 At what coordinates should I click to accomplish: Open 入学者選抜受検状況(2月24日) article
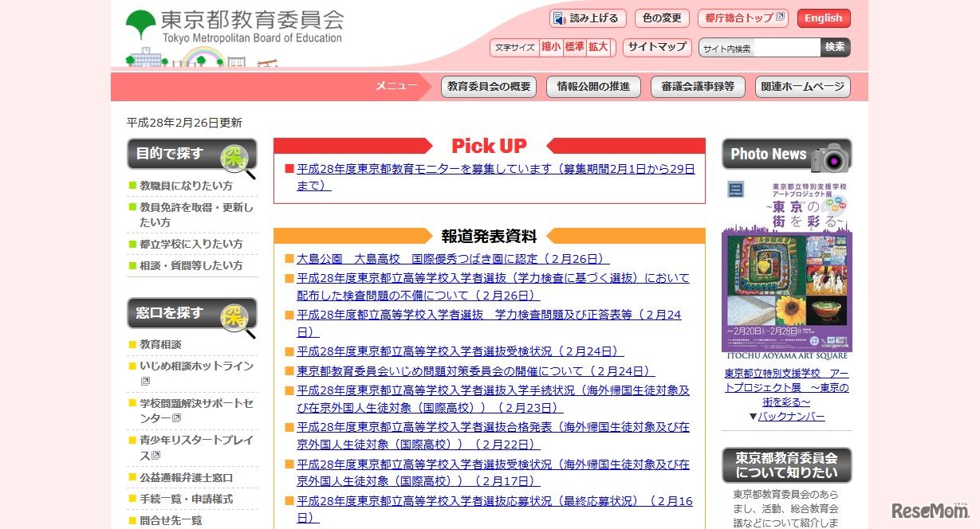(x=460, y=351)
